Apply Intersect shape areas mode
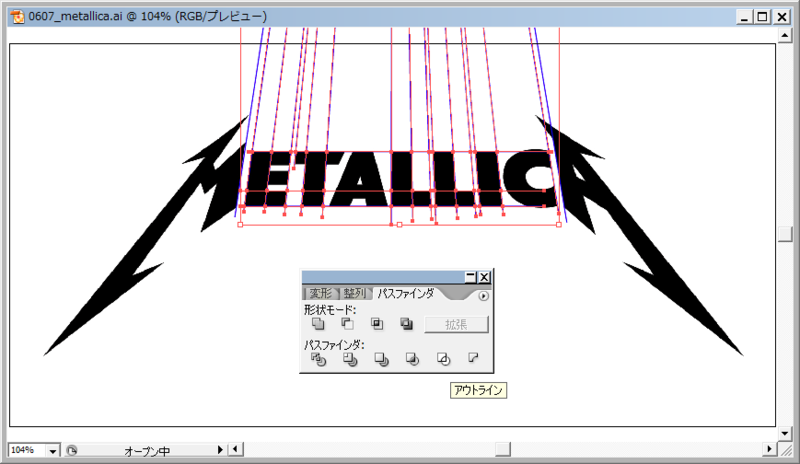 [x=377, y=324]
